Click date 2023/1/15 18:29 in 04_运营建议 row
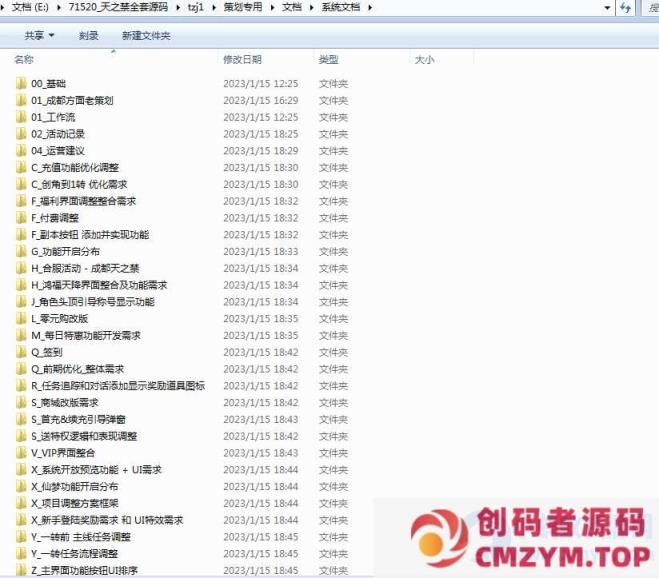The width and height of the screenshot is (659, 578). pyautogui.click(x=261, y=151)
